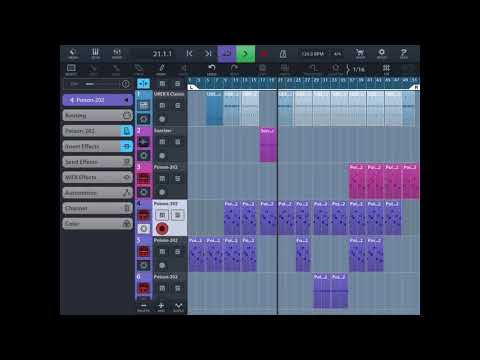Viewport: 480px width, 360px height.
Task: Open track 1 instrument icon
Action: (x=144, y=106)
